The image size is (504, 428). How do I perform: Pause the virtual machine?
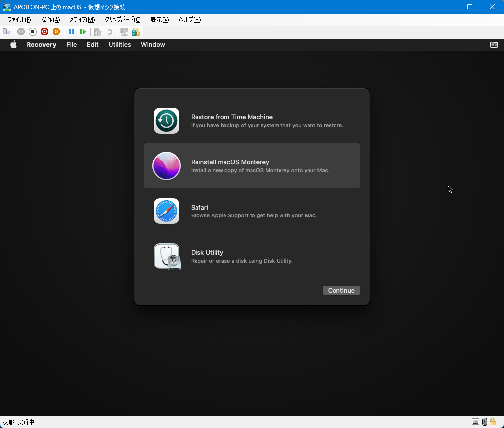(71, 32)
